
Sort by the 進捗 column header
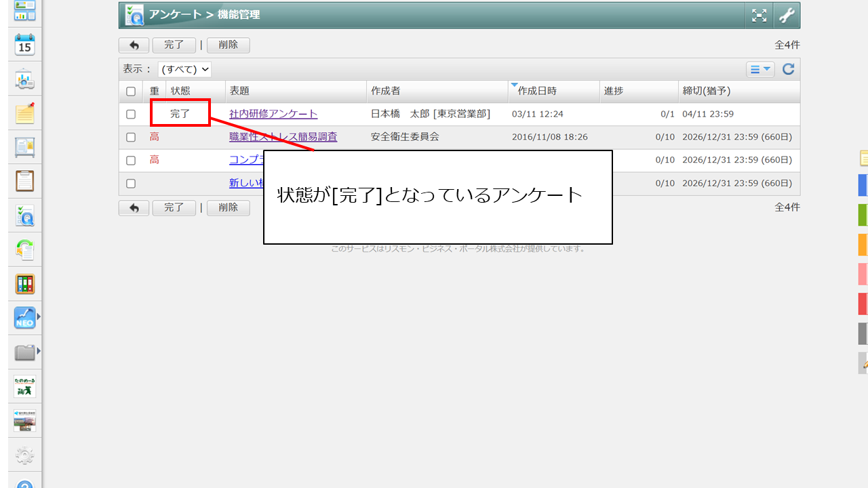639,91
